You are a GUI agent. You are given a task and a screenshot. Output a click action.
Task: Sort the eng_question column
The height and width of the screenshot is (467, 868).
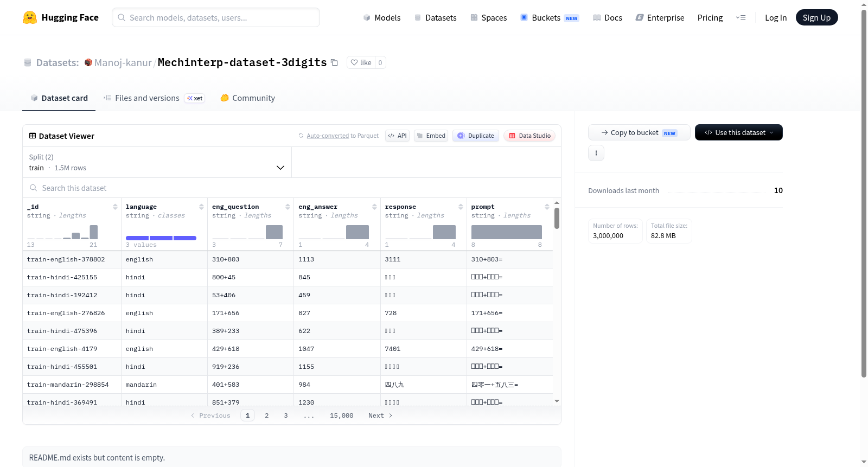coord(288,207)
